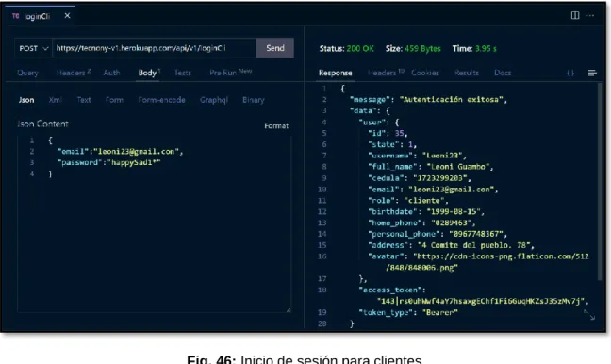Screen dimensions: 611x364
Task: Click the "personal_phone" response line
Action: [438, 234]
